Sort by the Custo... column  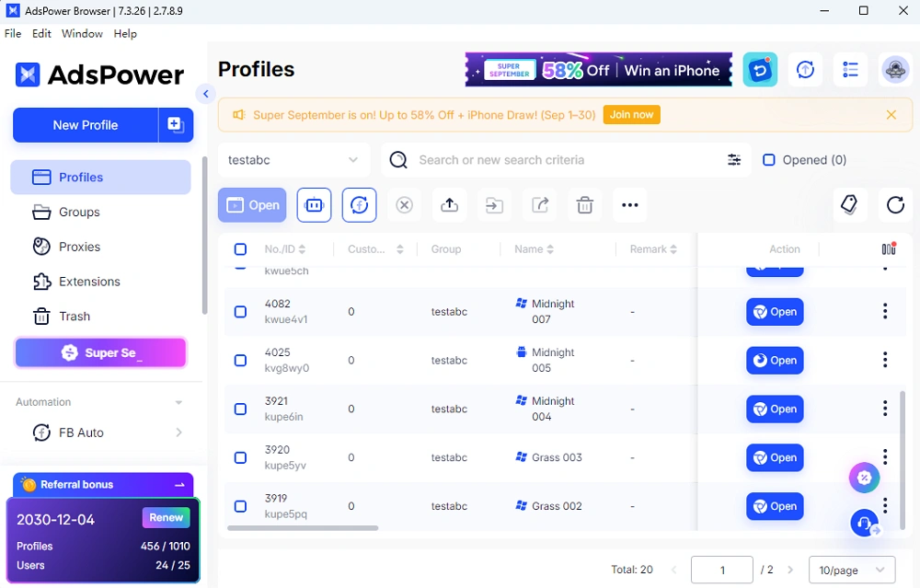(399, 248)
